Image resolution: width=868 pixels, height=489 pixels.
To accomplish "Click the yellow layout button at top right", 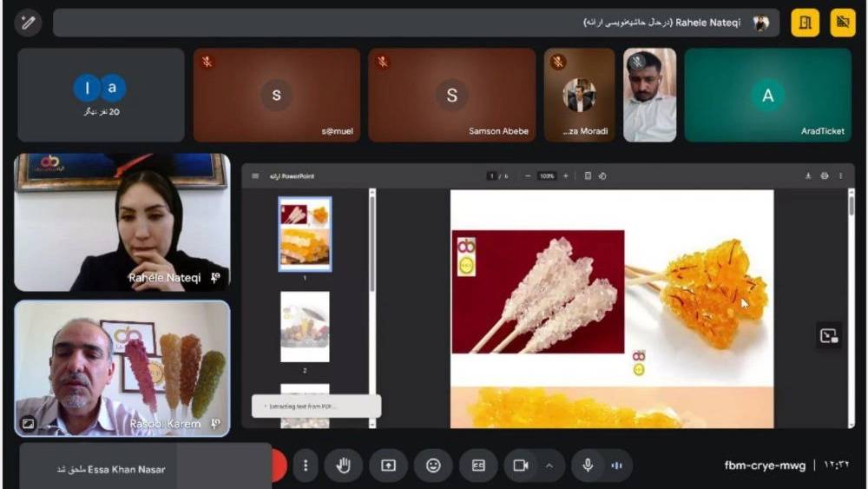I will (805, 23).
